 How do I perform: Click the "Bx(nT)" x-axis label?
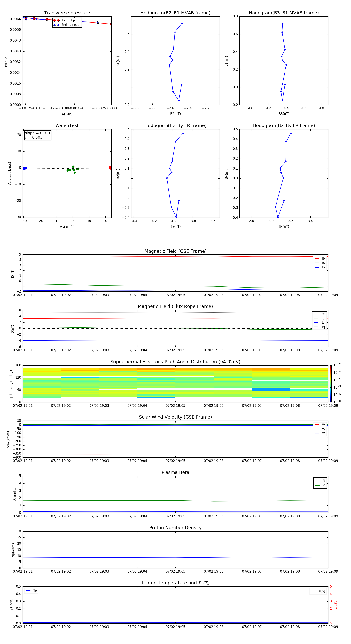284,227
